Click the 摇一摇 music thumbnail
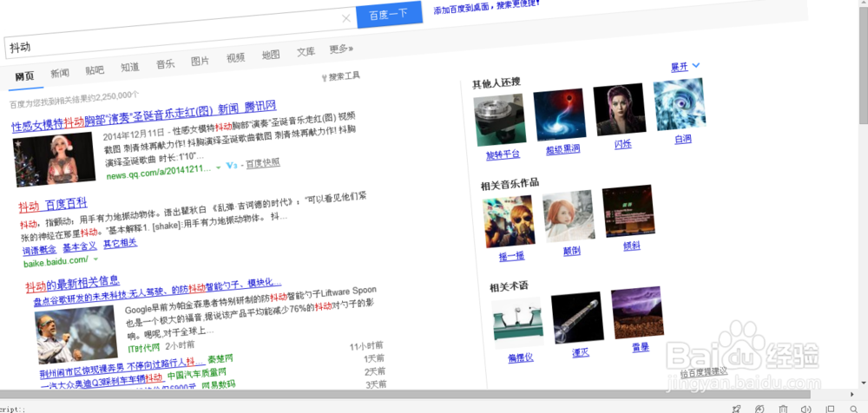The width and height of the screenshot is (868, 413). click(509, 221)
